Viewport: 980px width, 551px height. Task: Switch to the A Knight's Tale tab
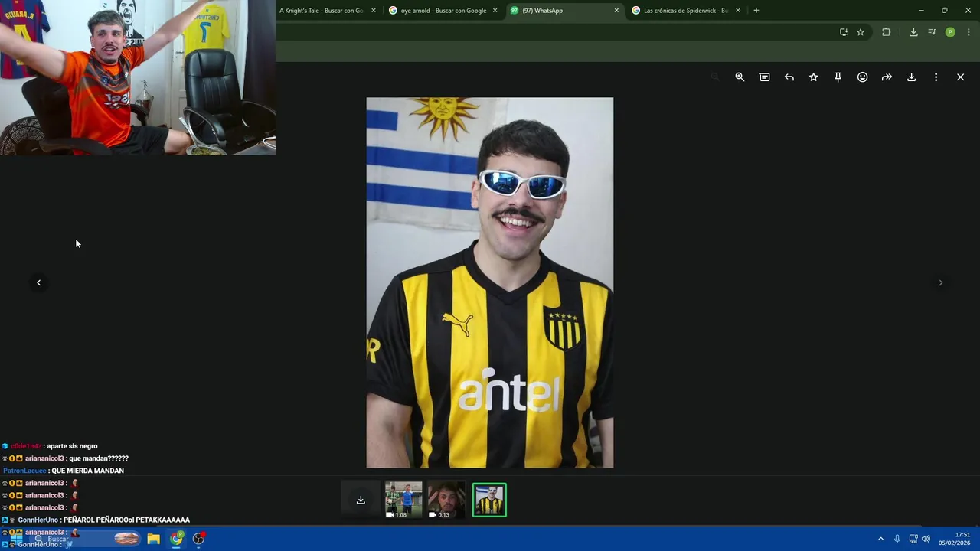coord(322,11)
